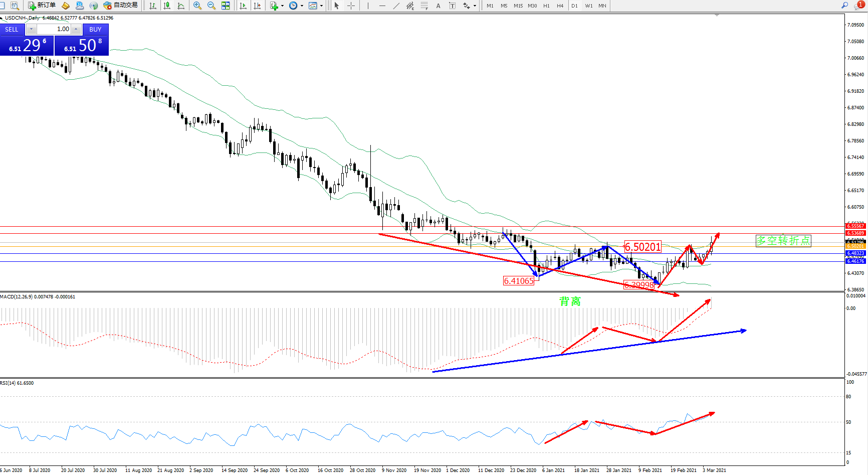Select the Crosshair cursor tool

pos(351,6)
